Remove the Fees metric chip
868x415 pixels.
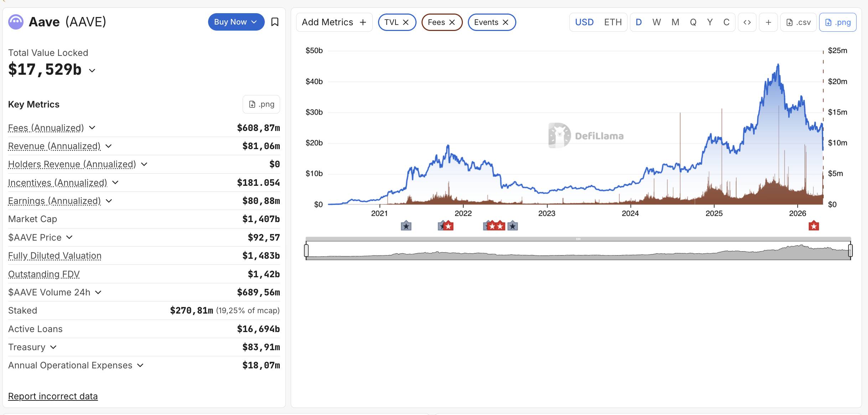[x=452, y=22]
